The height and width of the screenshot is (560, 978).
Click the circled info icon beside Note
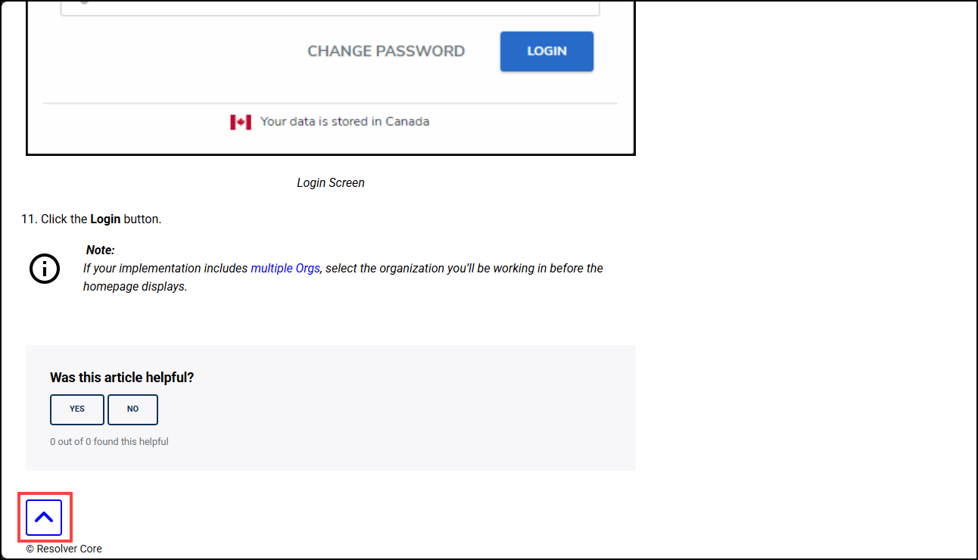(x=45, y=269)
